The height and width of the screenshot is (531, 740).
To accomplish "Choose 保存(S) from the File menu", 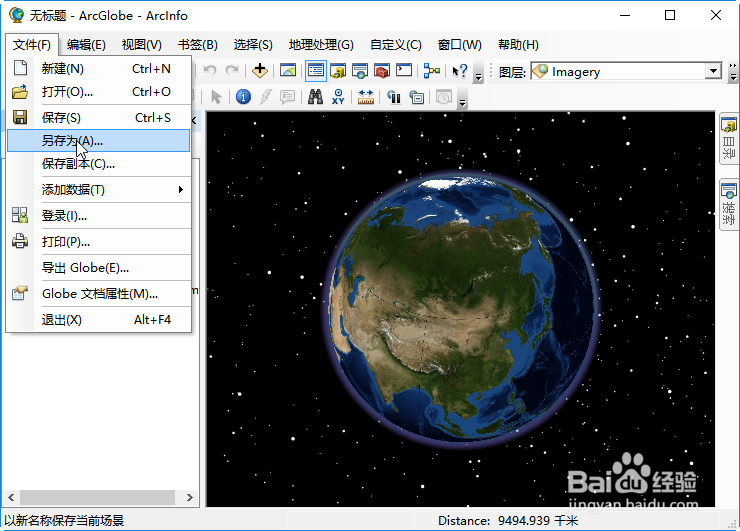I will pos(99,118).
